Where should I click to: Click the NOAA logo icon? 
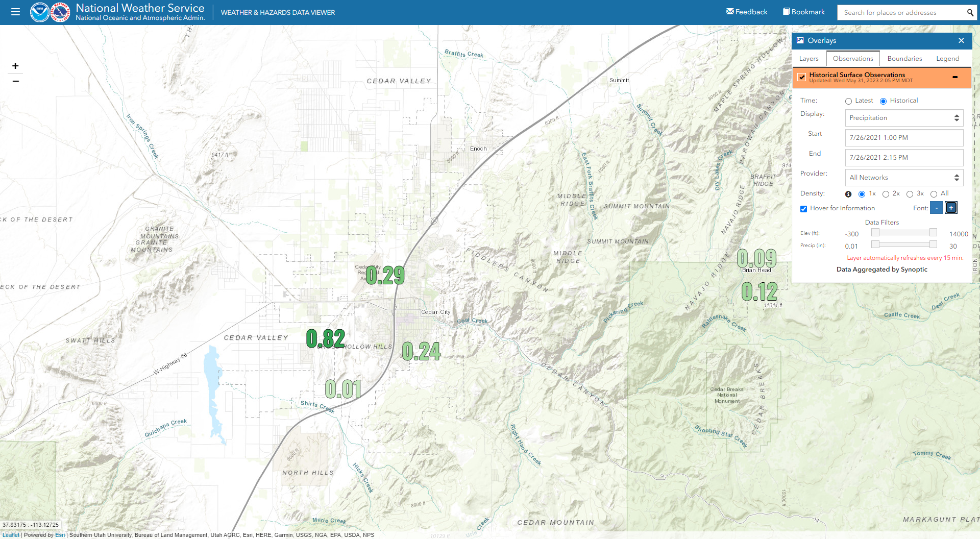click(x=39, y=12)
